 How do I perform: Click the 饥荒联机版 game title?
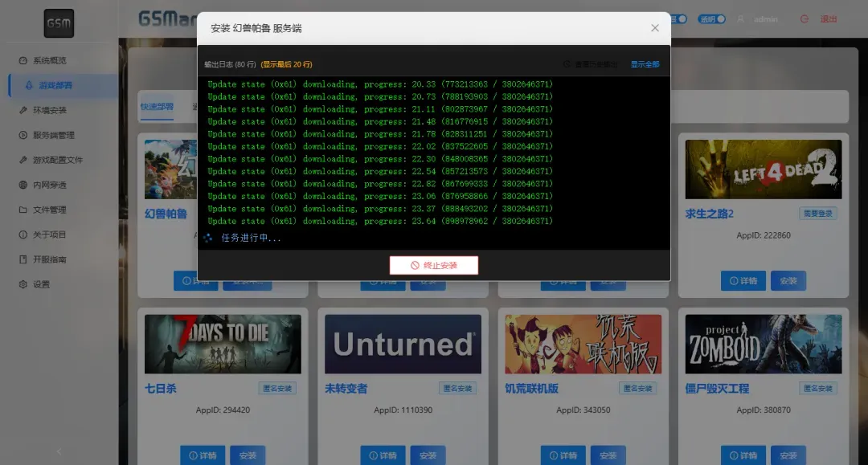[x=531, y=389]
